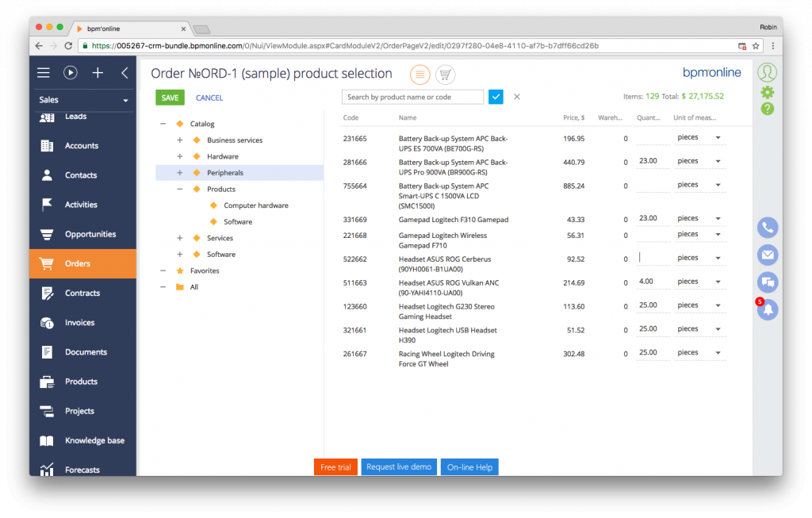Open the hamburger navigation menu
This screenshot has width=812, height=518.
click(x=44, y=73)
